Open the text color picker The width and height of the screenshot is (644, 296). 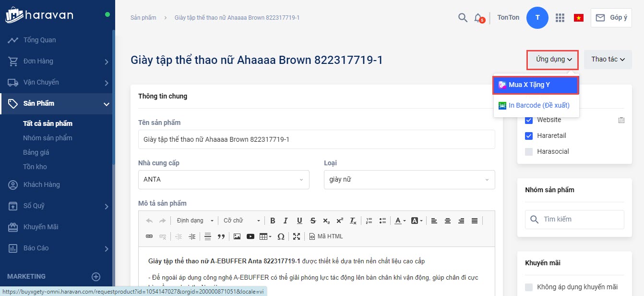pos(400,221)
